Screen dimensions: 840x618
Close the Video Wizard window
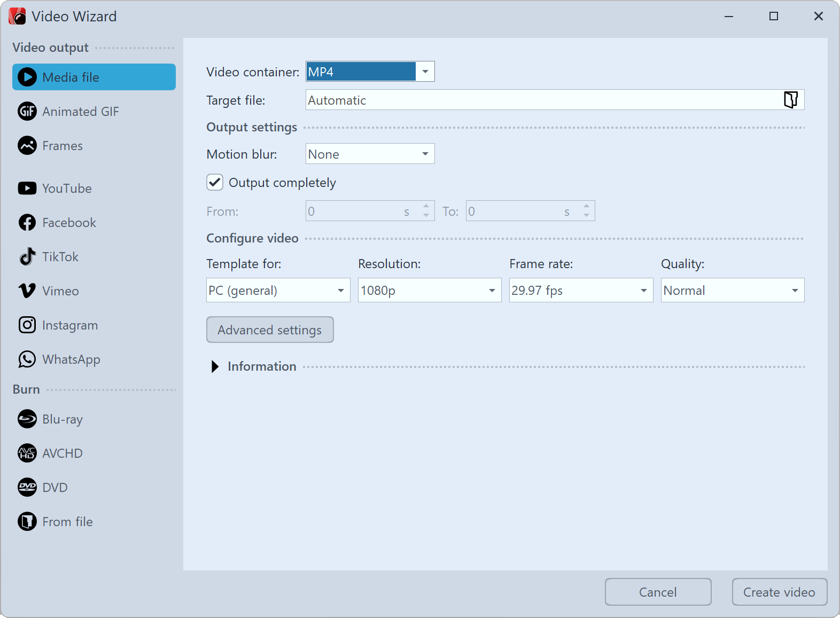[819, 16]
